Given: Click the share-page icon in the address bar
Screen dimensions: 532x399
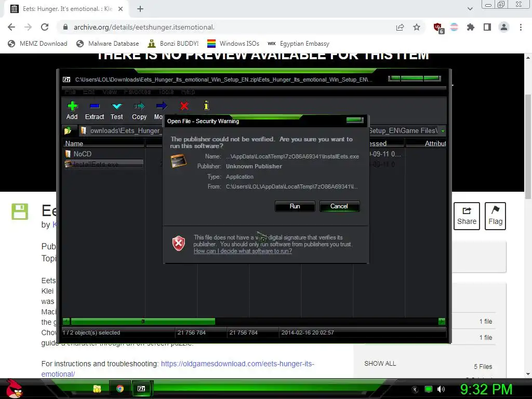Looking at the screenshot, I should click(x=400, y=27).
